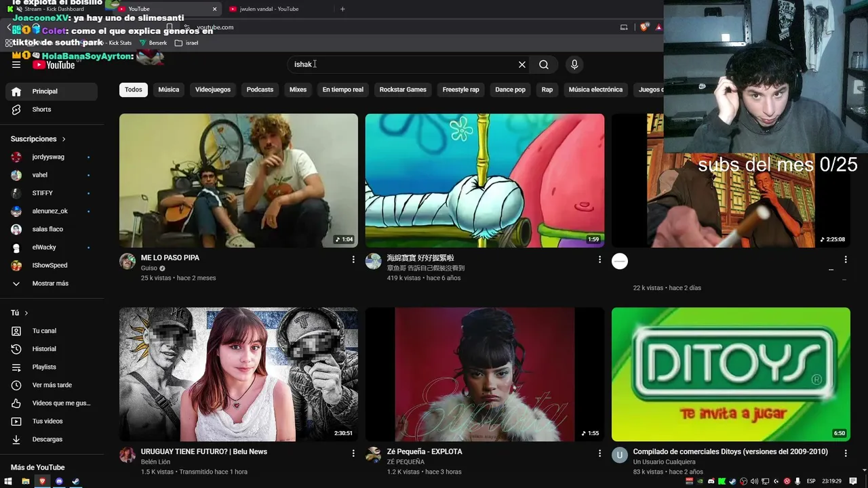Image resolution: width=868 pixels, height=488 pixels.
Task: Submit search with the magnifier button
Action: tap(544, 64)
